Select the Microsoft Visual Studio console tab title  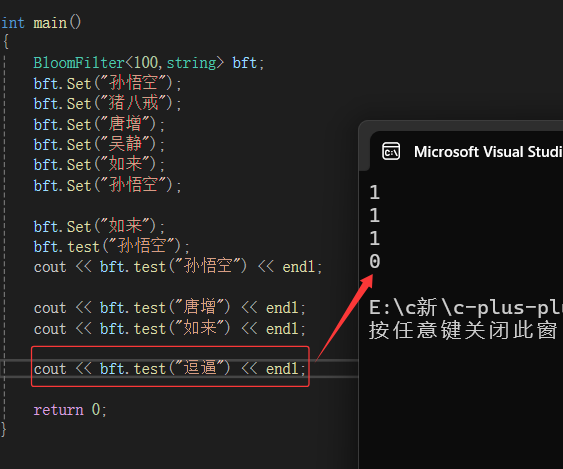(488, 152)
